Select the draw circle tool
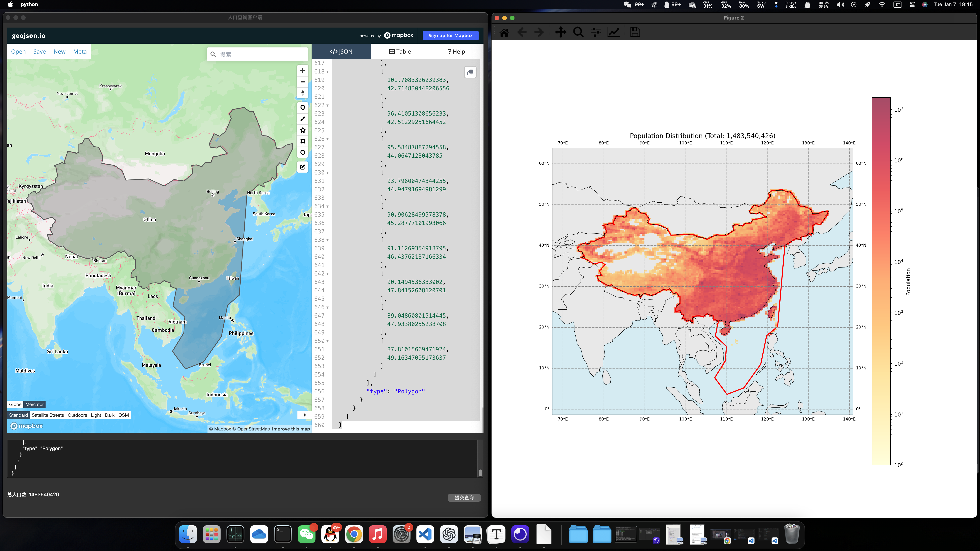980x551 pixels. pyautogui.click(x=302, y=152)
